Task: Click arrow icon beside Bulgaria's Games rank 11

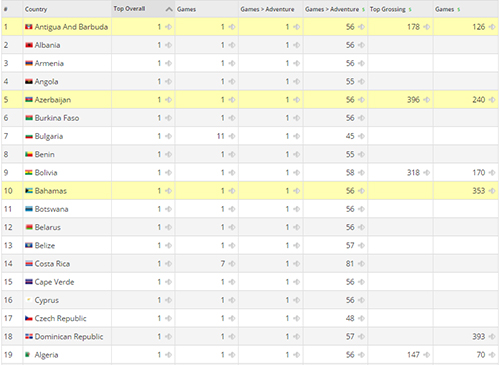Action: pyautogui.click(x=232, y=136)
